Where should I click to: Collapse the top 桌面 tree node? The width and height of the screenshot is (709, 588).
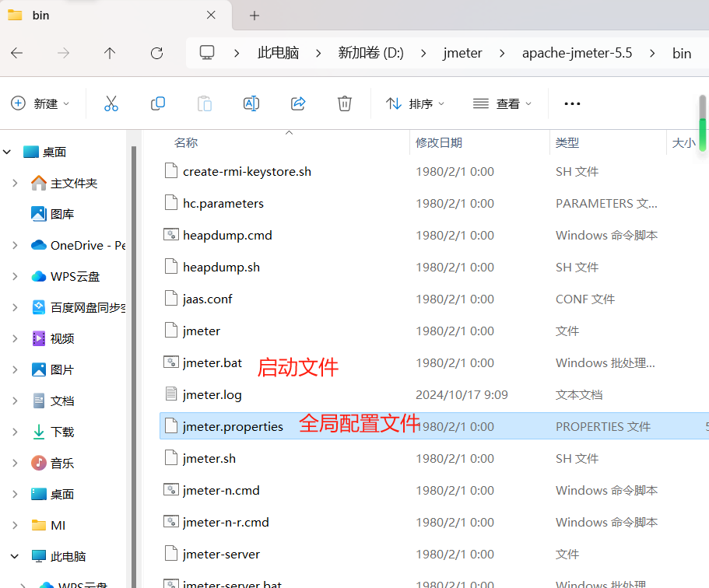pyautogui.click(x=7, y=152)
